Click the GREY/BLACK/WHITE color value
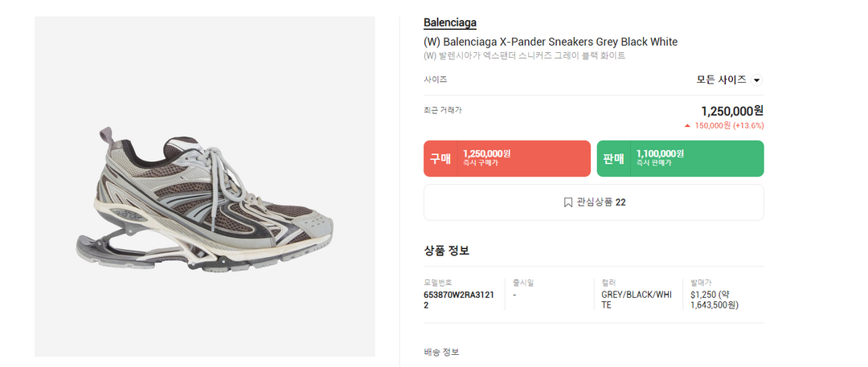Viewport: 868px width, 367px height. [636, 300]
